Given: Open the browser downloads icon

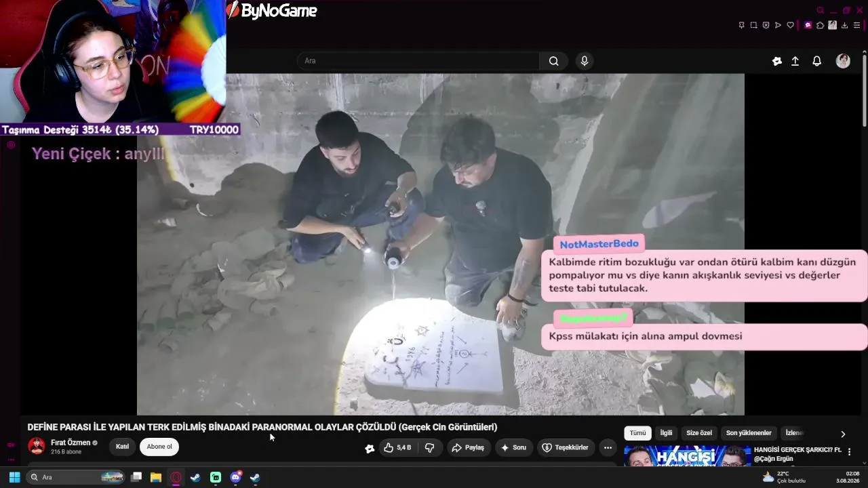Looking at the screenshot, I should [844, 25].
